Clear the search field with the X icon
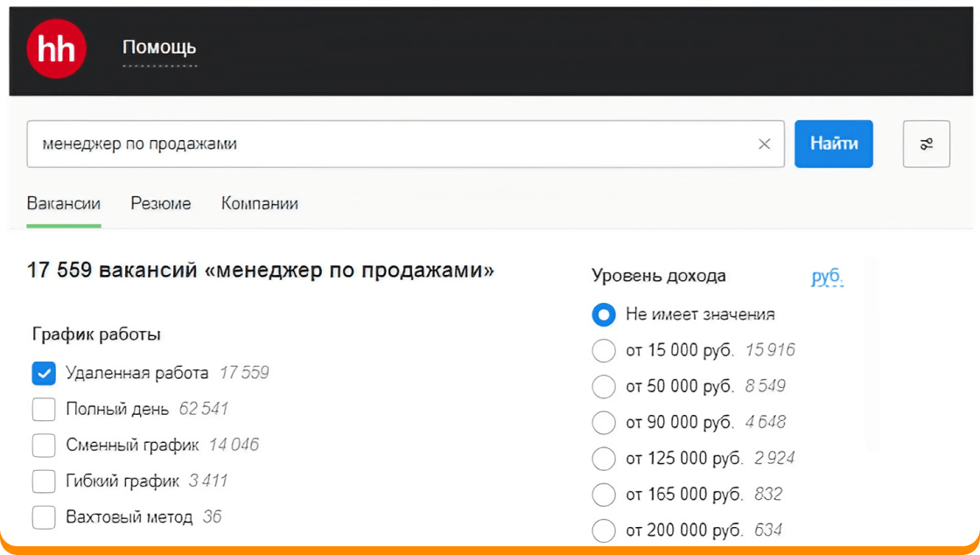The height and width of the screenshot is (555, 980). [x=764, y=144]
